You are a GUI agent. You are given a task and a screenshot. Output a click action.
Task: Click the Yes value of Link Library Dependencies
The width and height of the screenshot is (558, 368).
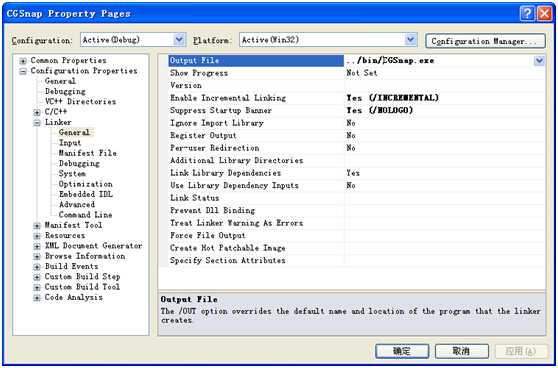coord(353,173)
